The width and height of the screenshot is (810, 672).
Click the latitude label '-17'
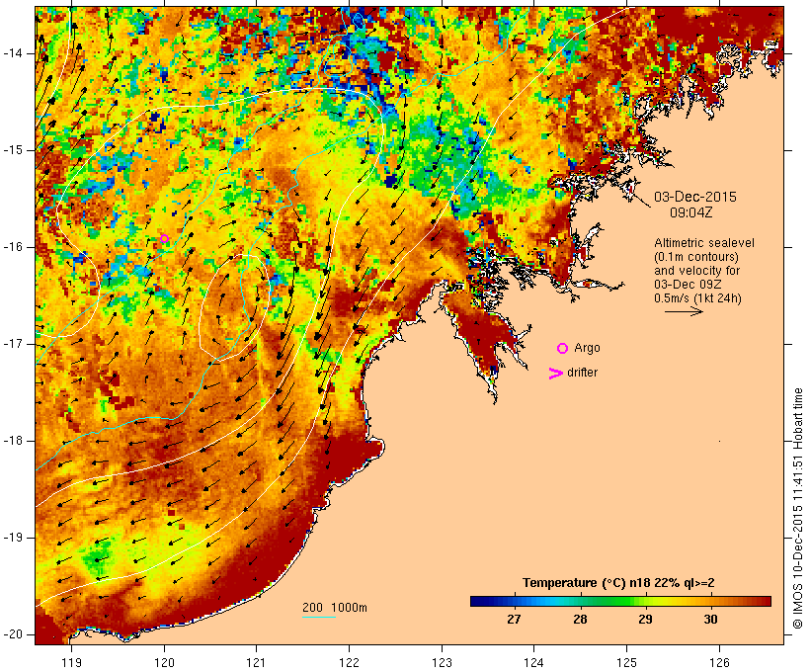(13, 344)
